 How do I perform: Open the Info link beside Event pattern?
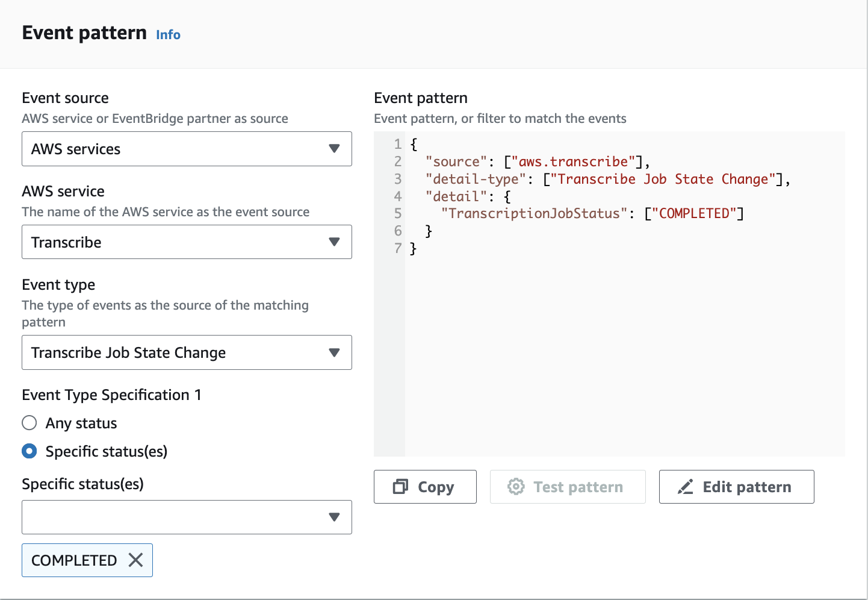coord(168,35)
